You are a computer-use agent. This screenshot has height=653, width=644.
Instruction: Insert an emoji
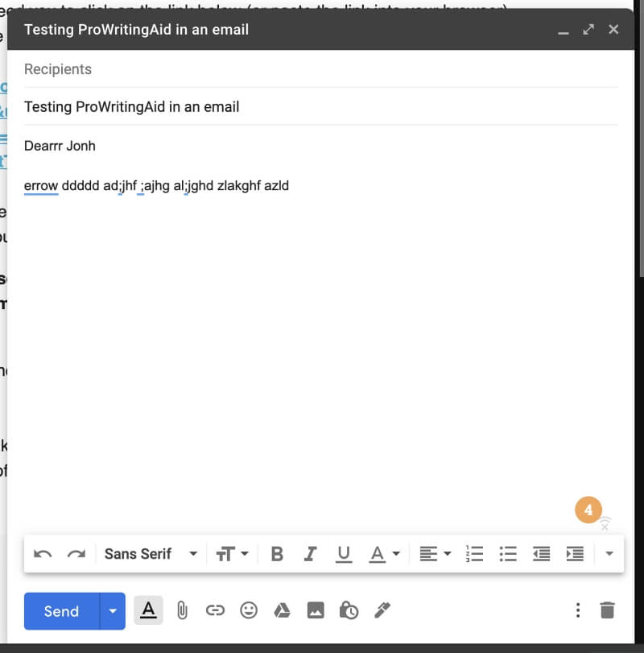(x=249, y=610)
